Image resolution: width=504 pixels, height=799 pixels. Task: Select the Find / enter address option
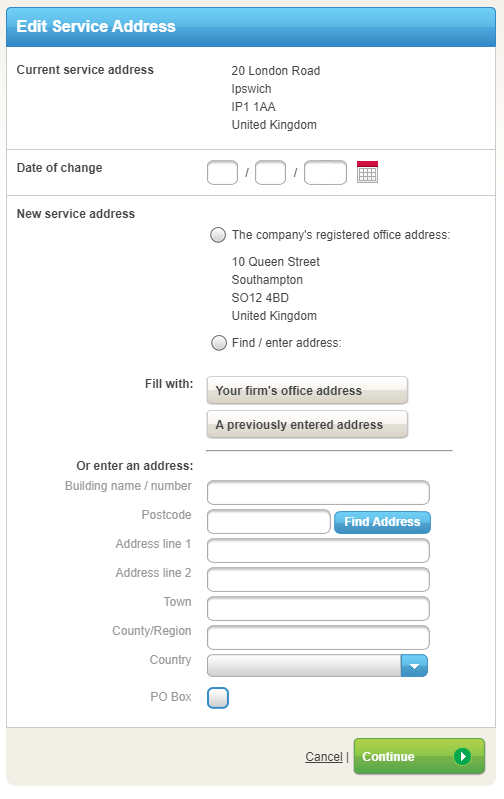[219, 343]
